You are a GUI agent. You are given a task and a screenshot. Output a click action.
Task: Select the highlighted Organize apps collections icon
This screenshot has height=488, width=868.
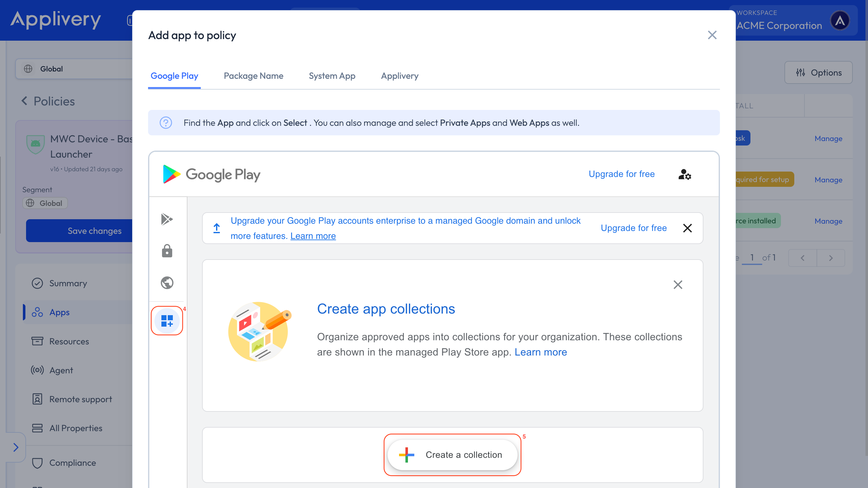tap(167, 321)
